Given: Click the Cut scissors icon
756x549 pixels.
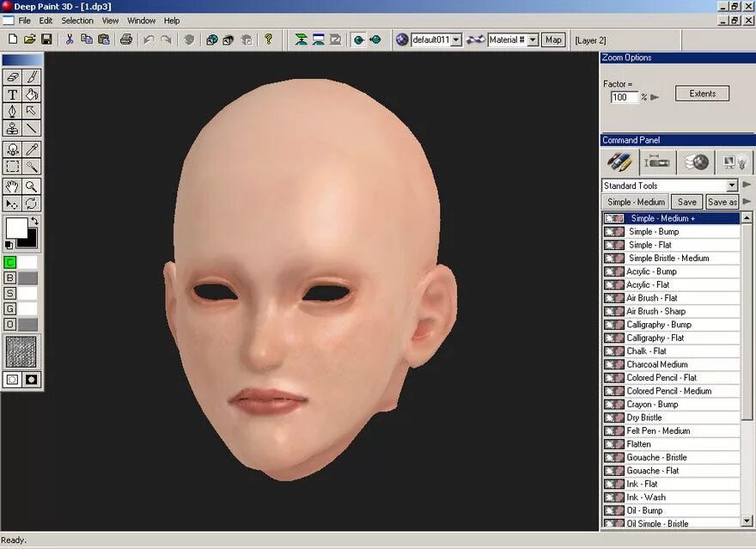Looking at the screenshot, I should 70,40.
